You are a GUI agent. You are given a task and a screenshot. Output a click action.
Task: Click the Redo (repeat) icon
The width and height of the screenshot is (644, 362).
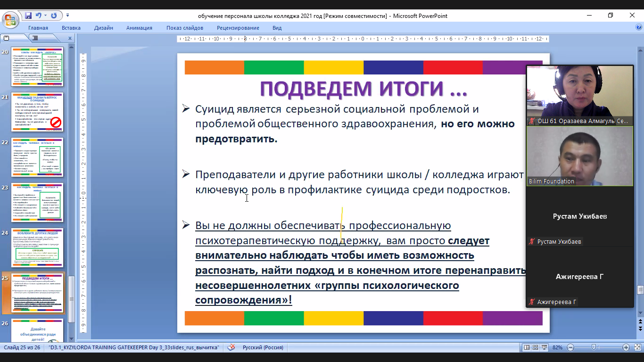tap(54, 16)
